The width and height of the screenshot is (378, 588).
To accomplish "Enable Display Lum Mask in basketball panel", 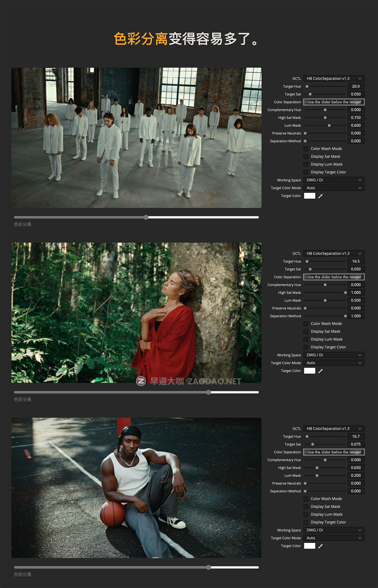I will click(306, 514).
